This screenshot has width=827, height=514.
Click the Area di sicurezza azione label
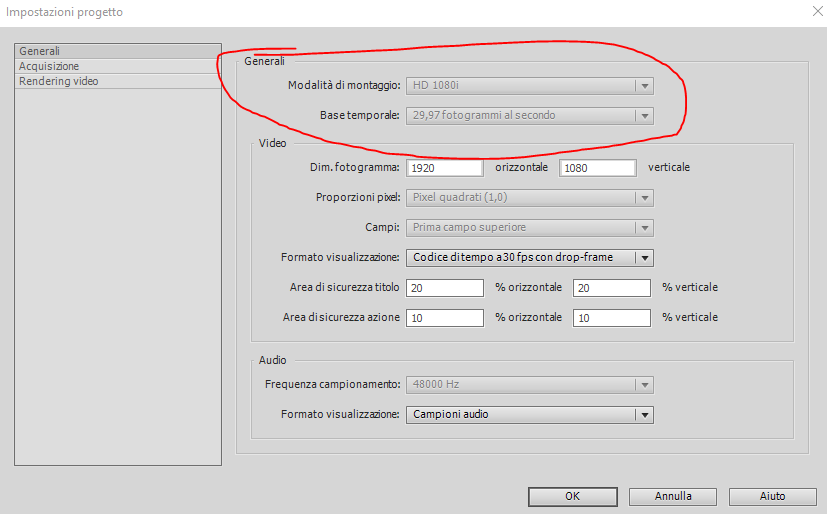[x=341, y=317]
